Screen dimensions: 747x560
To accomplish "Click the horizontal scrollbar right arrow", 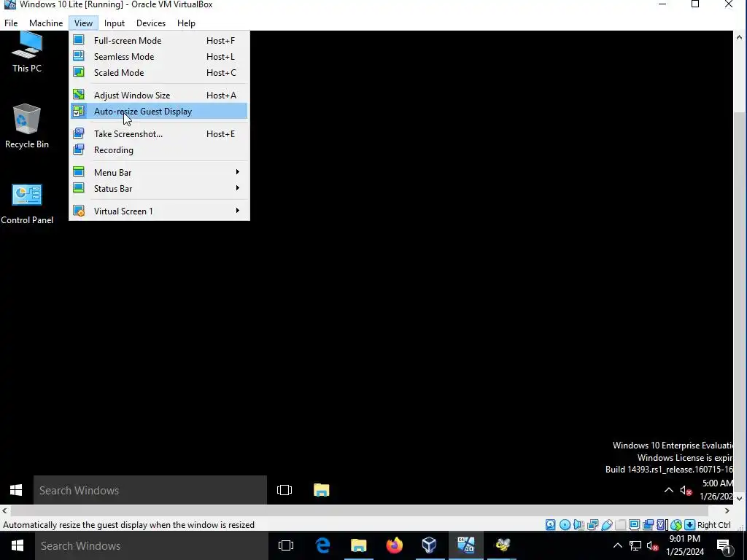I will 727,510.
